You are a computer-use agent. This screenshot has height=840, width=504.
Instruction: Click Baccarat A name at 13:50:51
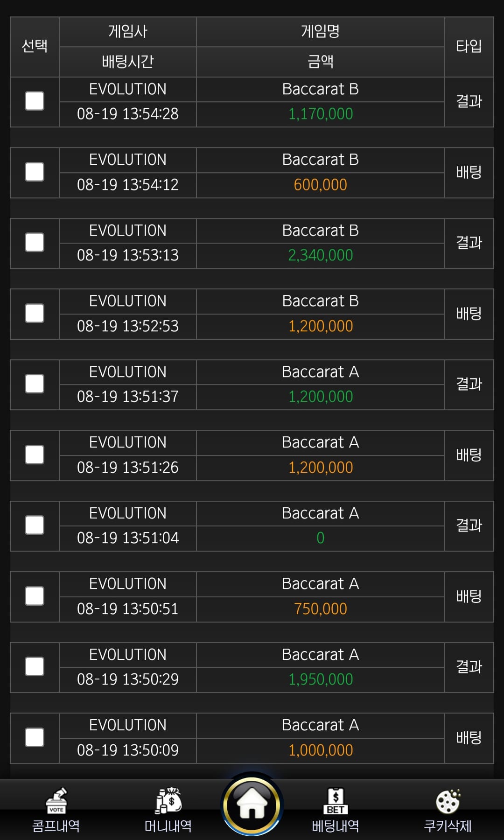pos(321,584)
